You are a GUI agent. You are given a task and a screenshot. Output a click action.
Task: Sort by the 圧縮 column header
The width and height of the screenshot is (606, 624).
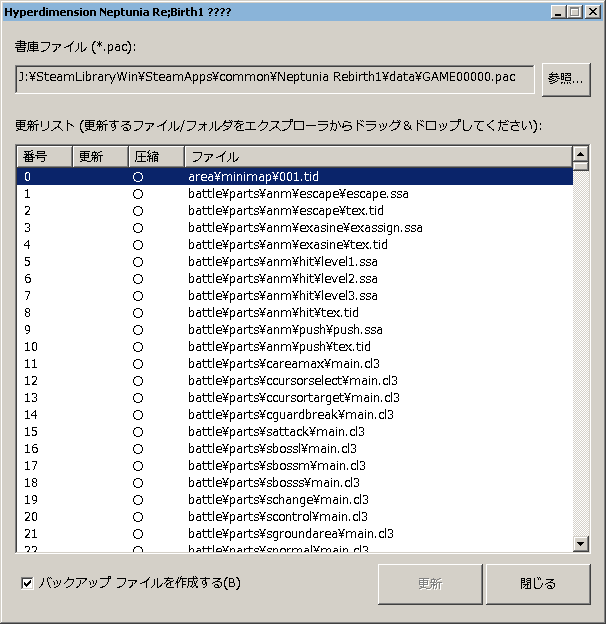point(156,157)
